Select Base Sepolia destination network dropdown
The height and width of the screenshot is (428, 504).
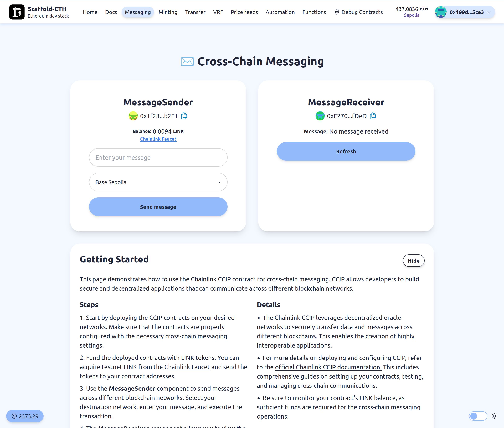point(158,182)
